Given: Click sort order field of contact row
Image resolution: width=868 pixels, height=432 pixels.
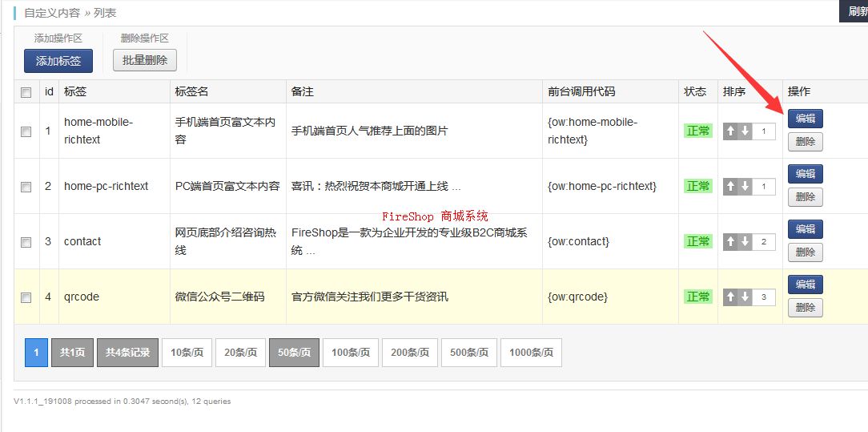Looking at the screenshot, I should (764, 242).
